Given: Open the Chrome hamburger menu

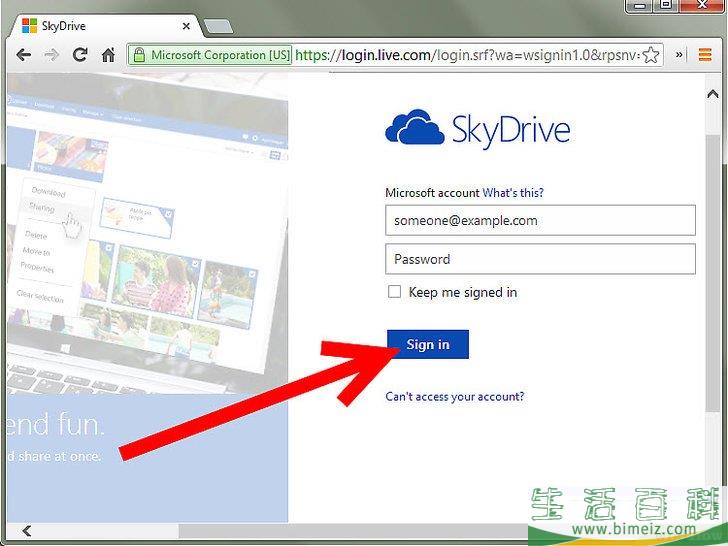Looking at the screenshot, I should pyautogui.click(x=705, y=55).
